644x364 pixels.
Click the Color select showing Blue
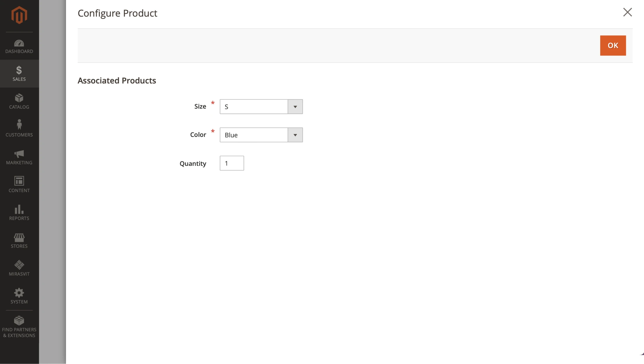point(254,135)
